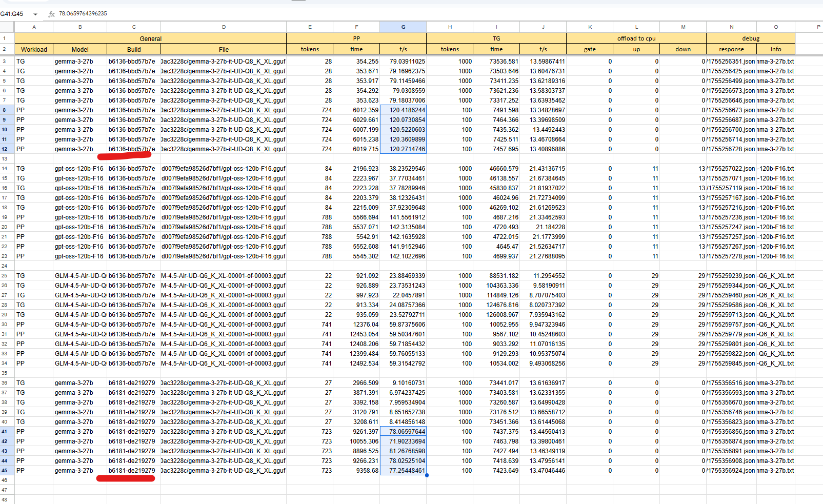
Task: Select column B header
Action: (80, 27)
